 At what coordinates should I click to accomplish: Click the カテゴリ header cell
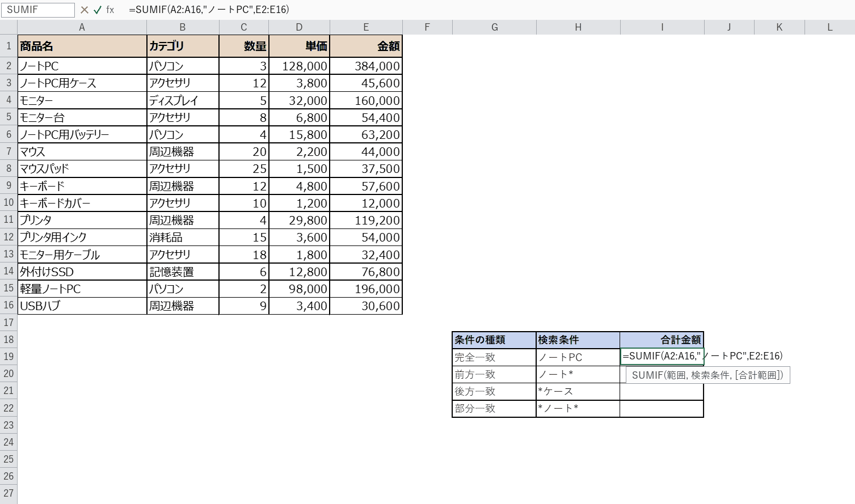tap(183, 46)
